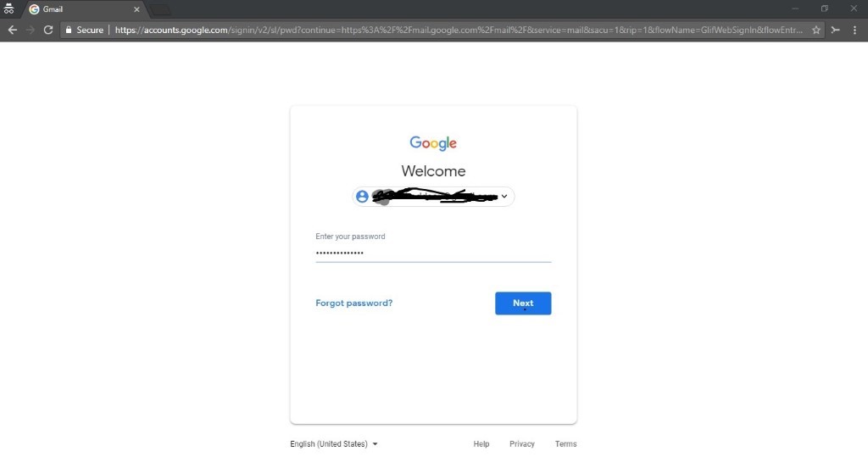
Task: Click the browser back arrow
Action: 12,30
